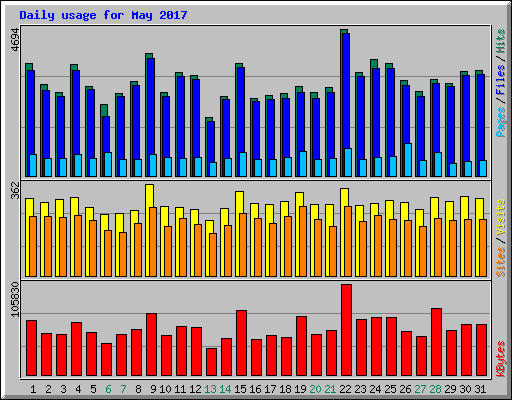Click the "Daily usage for May 2017" title
Screen dimensions: 512x400
103,15
